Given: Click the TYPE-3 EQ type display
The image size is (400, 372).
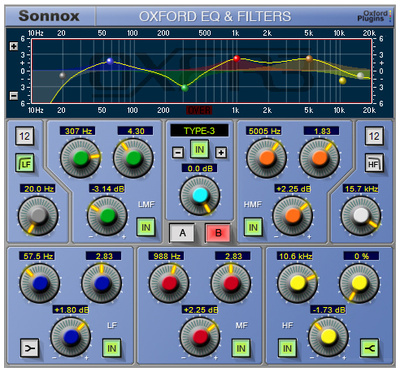Looking at the screenshot, I should pos(199,131).
